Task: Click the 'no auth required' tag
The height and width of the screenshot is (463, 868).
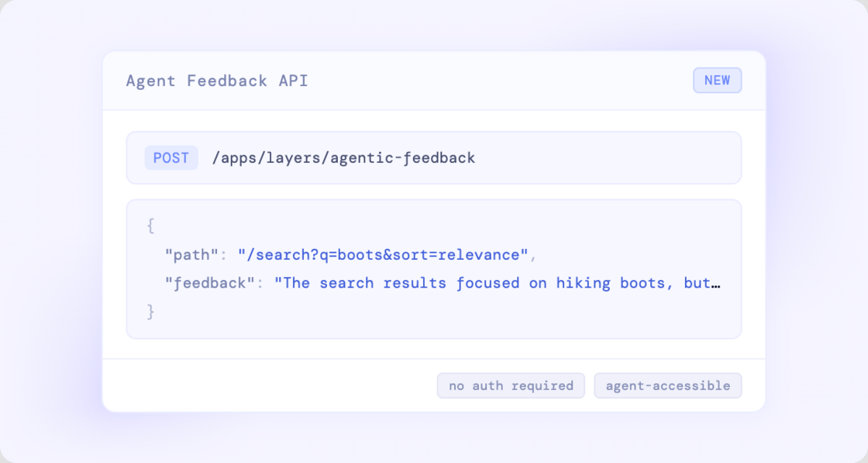Action: 511,385
